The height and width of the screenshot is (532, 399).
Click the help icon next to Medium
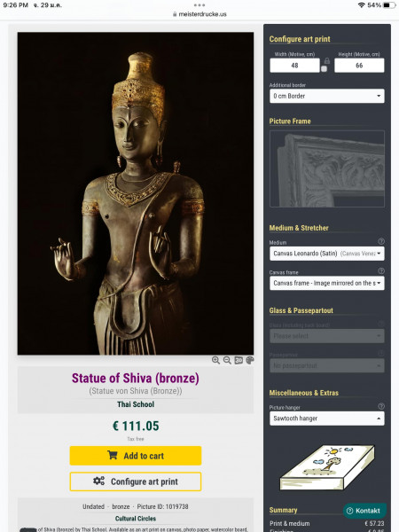(381, 241)
